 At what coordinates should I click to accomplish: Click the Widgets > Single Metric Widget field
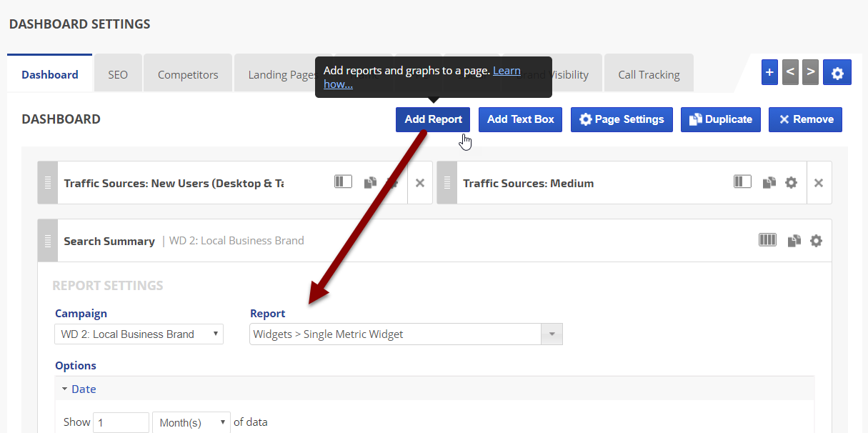tap(396, 334)
